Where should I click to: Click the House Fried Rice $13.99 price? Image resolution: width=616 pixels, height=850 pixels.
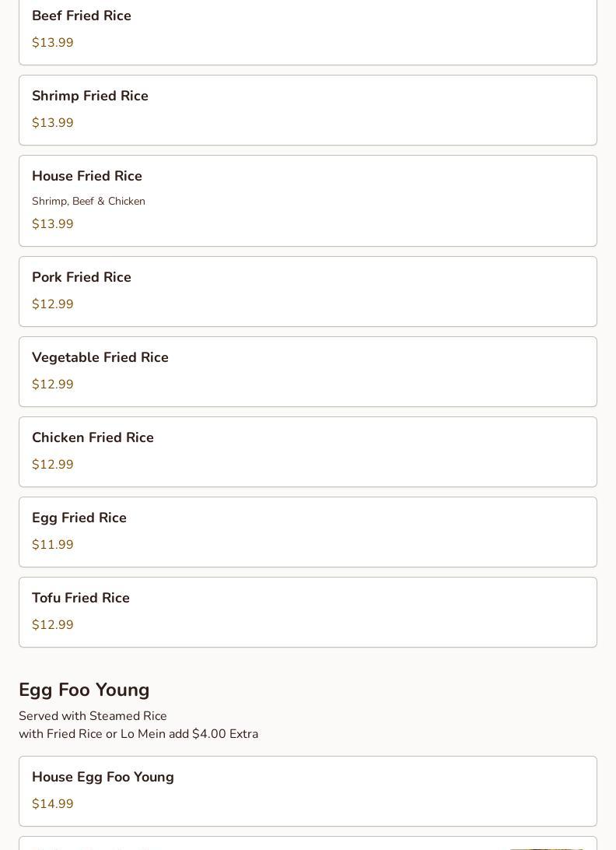click(x=53, y=224)
